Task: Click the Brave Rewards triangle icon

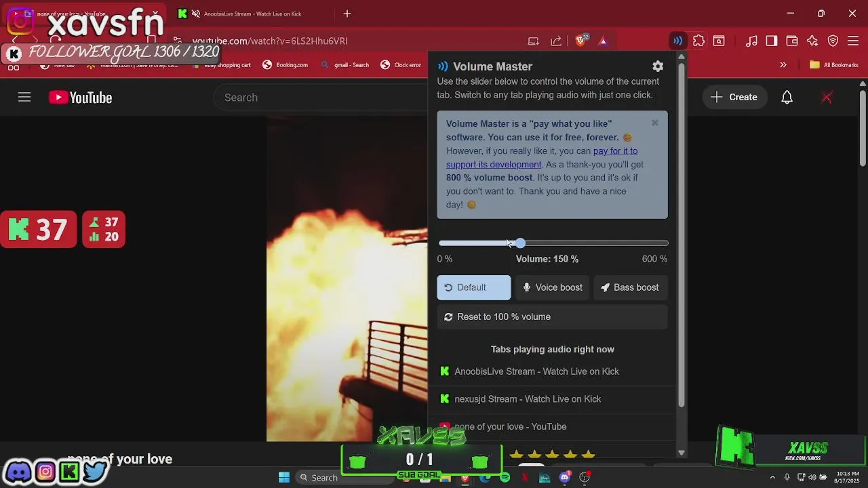Action: coord(603,41)
